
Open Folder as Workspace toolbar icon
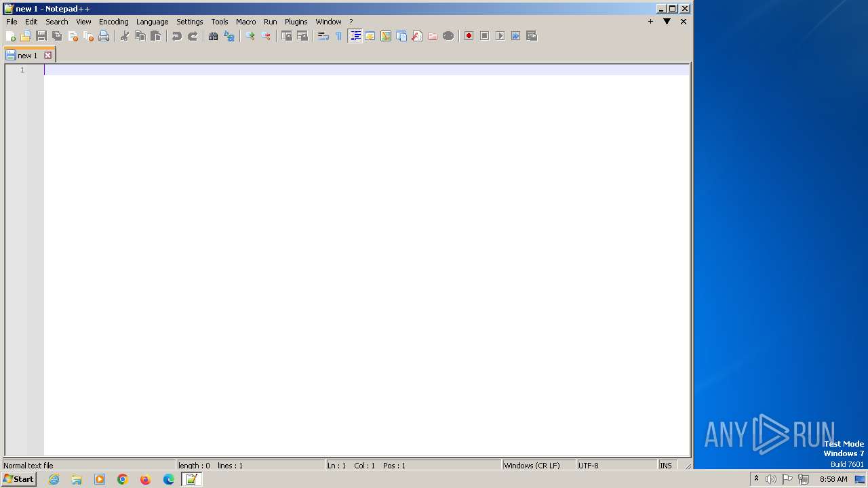pos(433,36)
